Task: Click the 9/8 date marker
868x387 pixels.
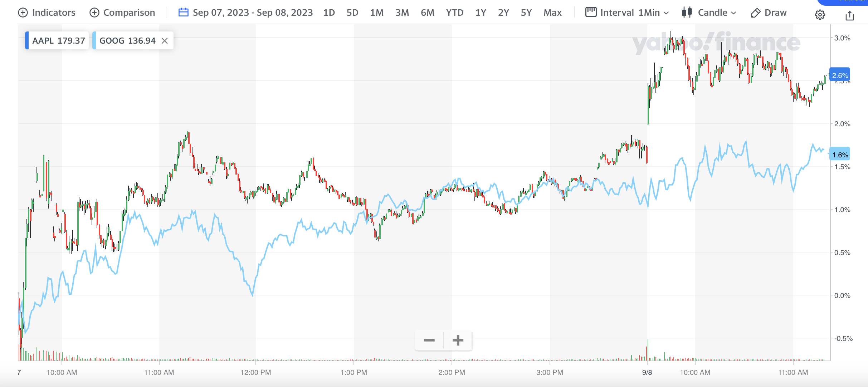Action: [647, 372]
